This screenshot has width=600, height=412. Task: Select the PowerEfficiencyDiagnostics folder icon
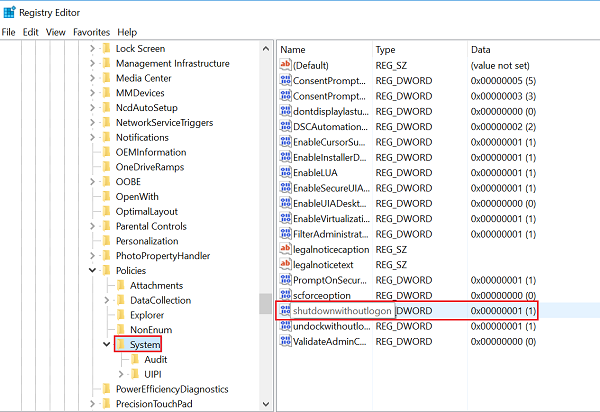(x=107, y=389)
